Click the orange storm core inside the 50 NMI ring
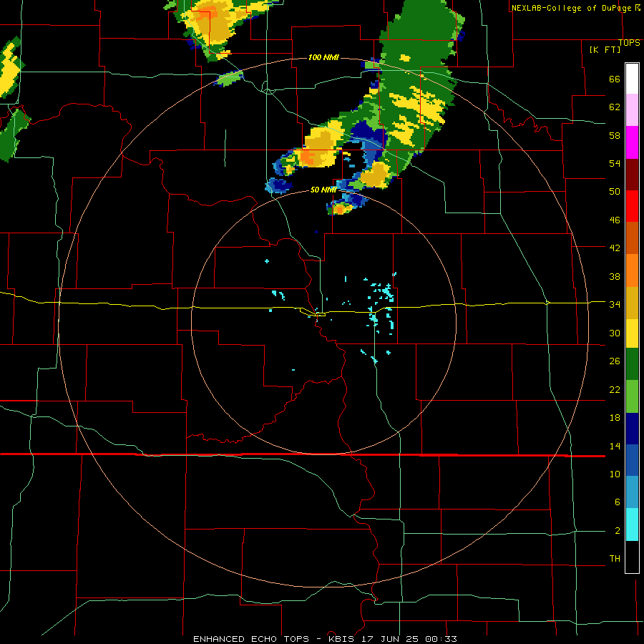Viewport: 644px width, 644px height. pos(339,210)
